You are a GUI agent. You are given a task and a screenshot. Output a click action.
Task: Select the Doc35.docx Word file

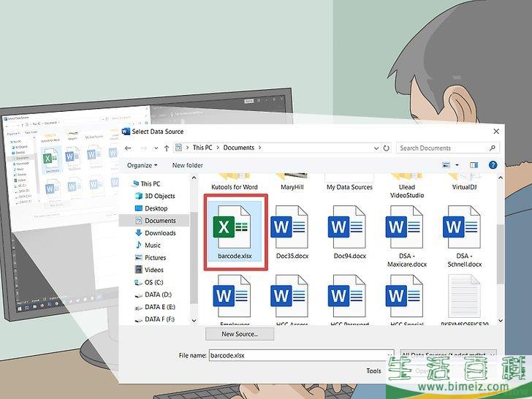[x=292, y=232]
